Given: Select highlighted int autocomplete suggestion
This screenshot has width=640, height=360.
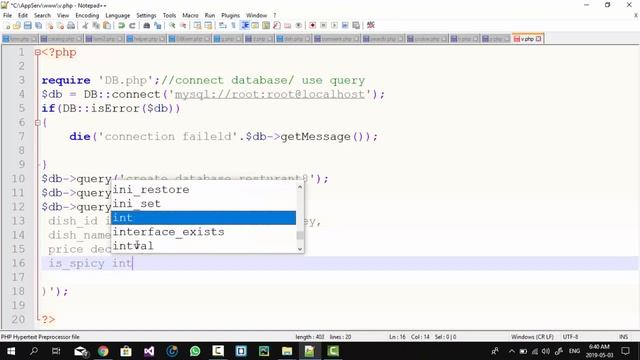Looking at the screenshot, I should [203, 218].
